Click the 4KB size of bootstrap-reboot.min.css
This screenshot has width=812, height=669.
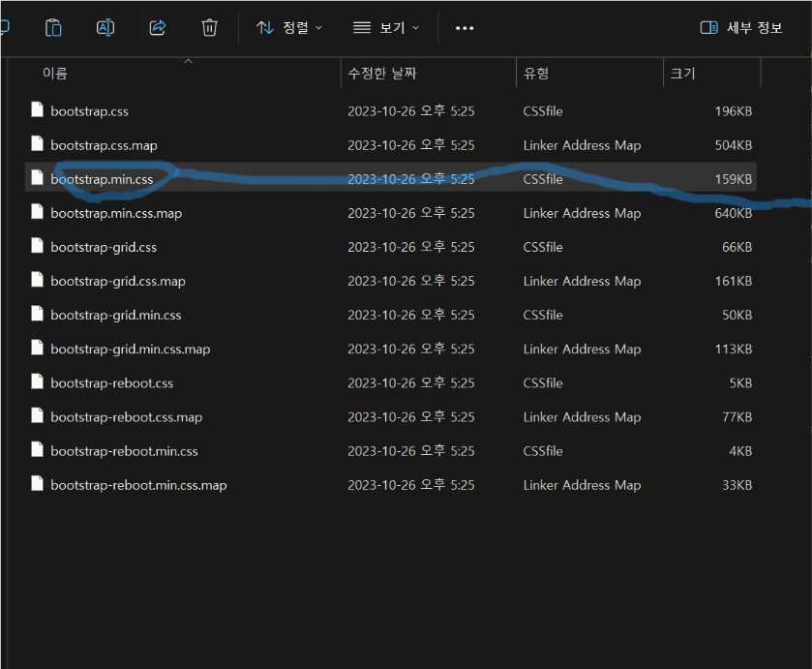click(740, 451)
